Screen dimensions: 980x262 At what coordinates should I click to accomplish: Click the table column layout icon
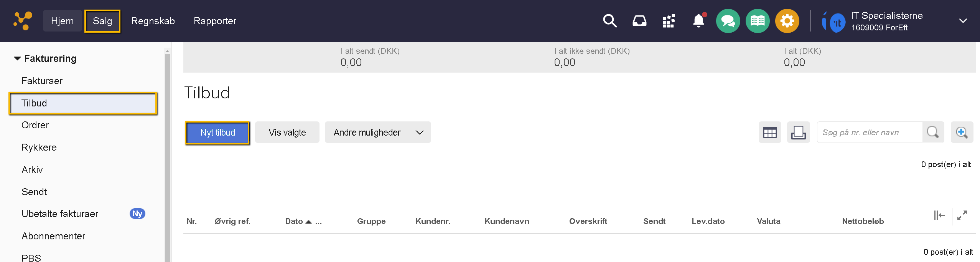[x=769, y=133]
